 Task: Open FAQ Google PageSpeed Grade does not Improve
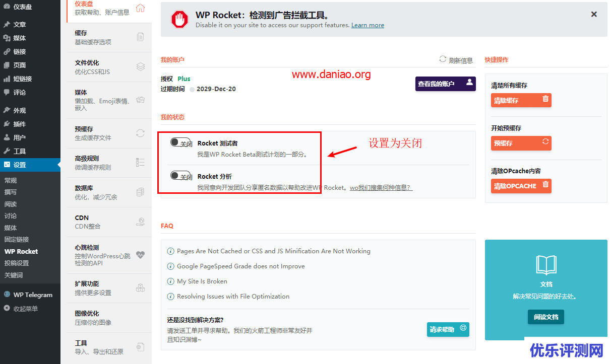pyautogui.click(x=240, y=266)
